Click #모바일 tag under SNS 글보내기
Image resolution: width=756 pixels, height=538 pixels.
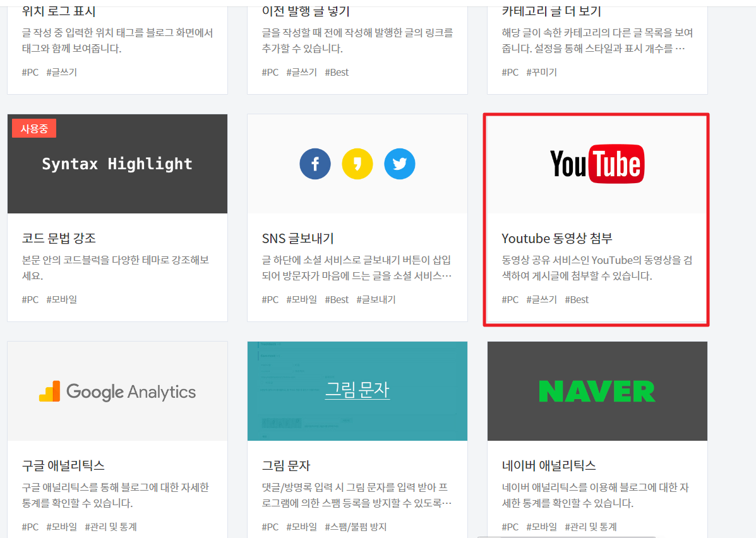click(302, 300)
